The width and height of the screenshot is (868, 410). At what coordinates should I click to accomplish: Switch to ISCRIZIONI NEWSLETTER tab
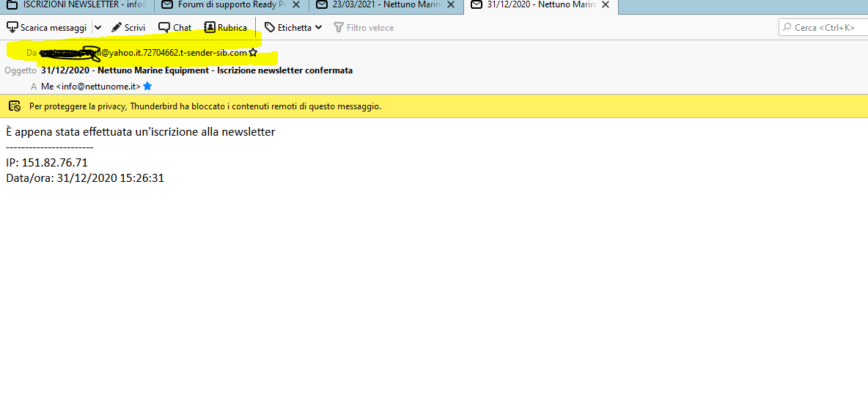click(x=76, y=5)
